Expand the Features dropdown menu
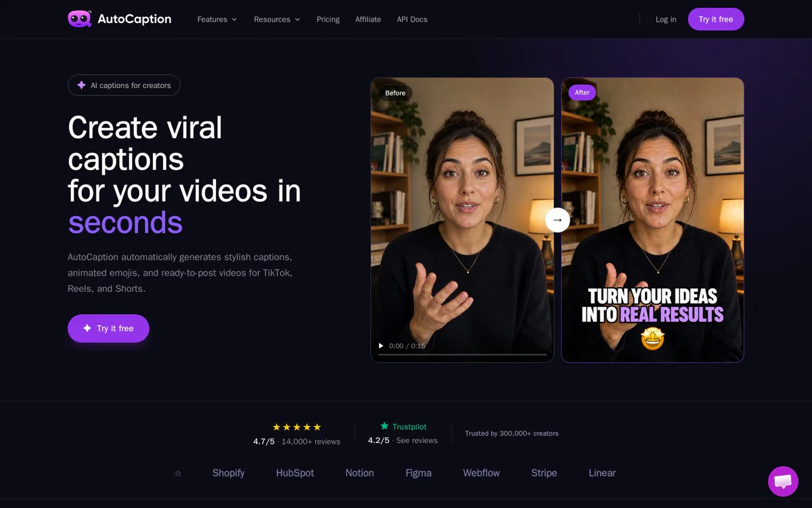 pos(217,20)
